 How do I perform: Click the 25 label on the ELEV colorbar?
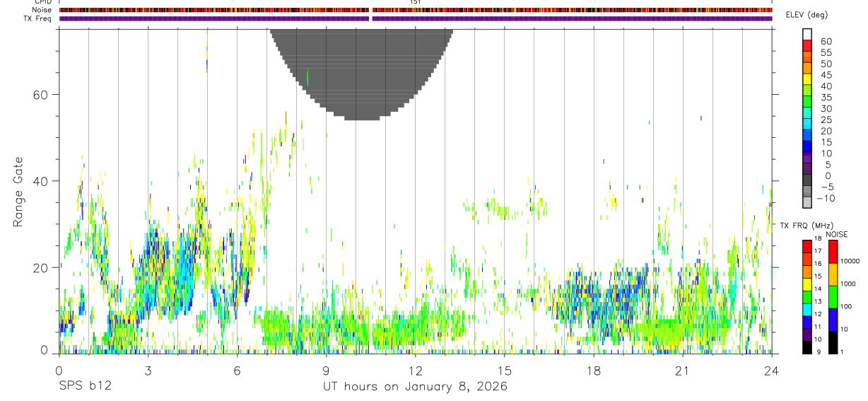tap(826, 120)
